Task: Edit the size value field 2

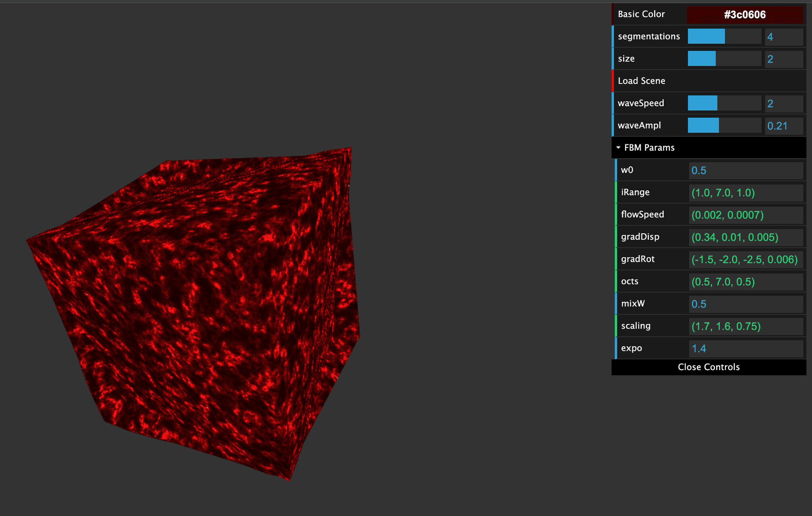Action: tap(784, 59)
